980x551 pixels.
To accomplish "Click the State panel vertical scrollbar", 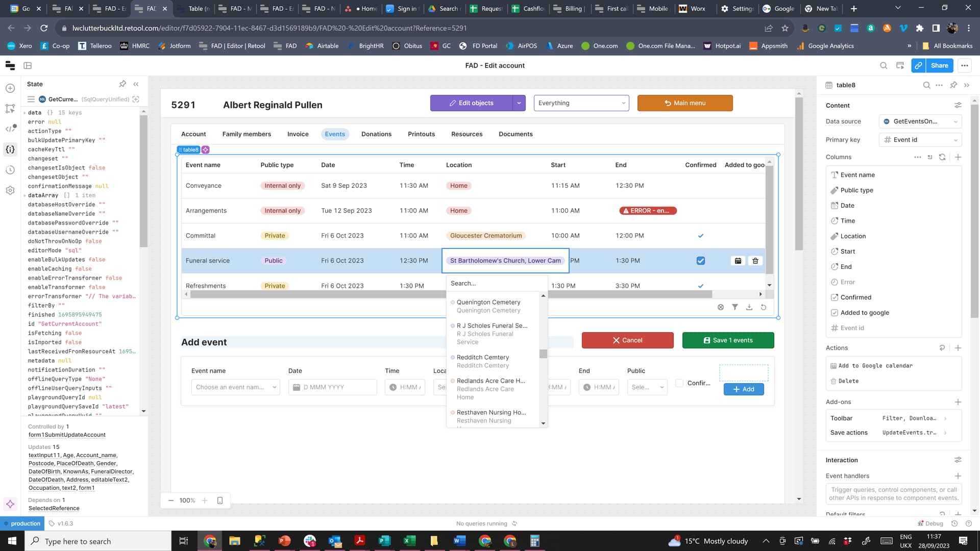I will pyautogui.click(x=143, y=181).
